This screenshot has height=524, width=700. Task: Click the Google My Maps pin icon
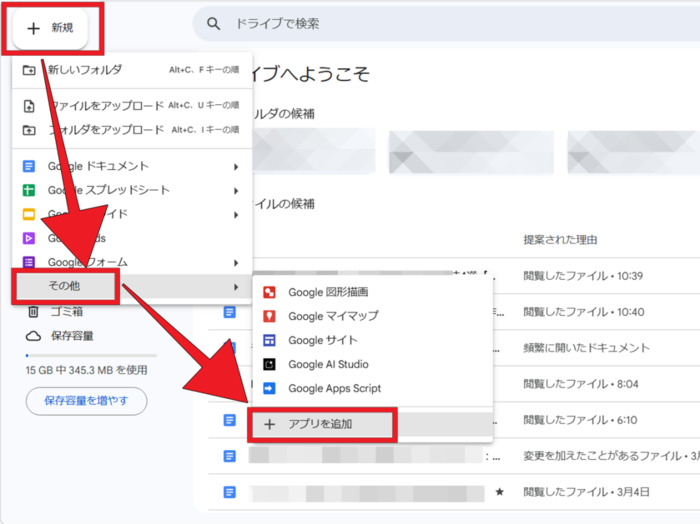[269, 316]
